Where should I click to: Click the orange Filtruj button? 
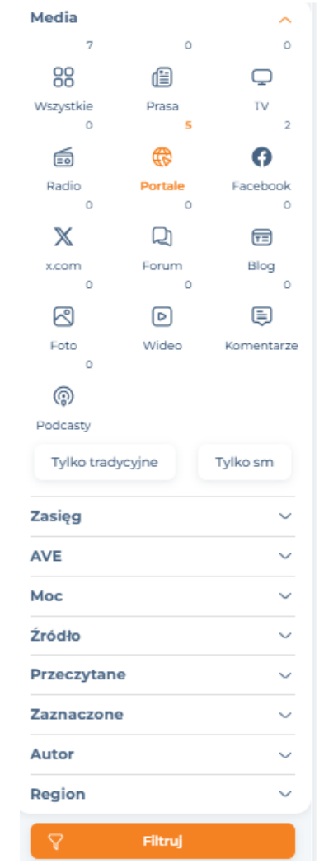pos(163,842)
